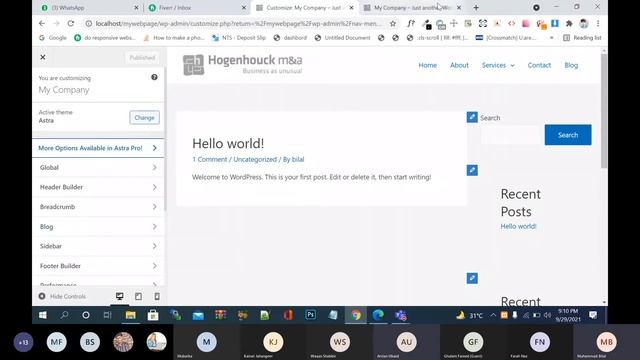Screen dimensions: 640x360
Task: Open the Google bookmark
Action: pyautogui.click(x=53, y=38)
